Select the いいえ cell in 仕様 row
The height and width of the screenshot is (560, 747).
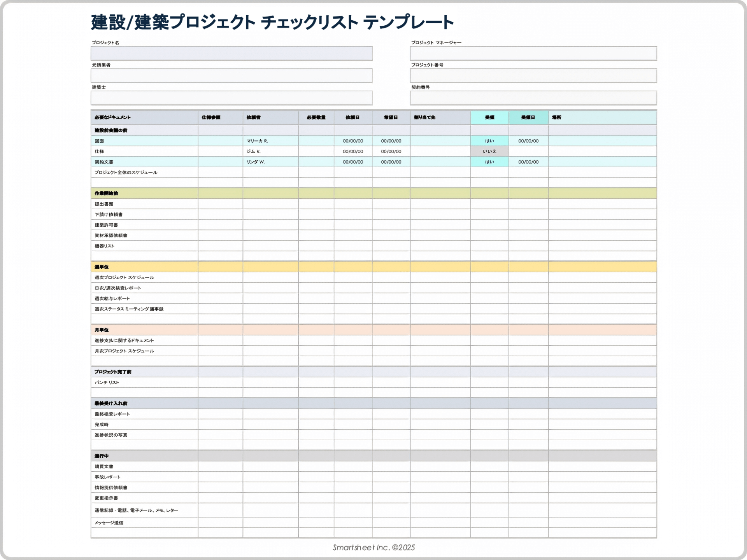point(489,151)
